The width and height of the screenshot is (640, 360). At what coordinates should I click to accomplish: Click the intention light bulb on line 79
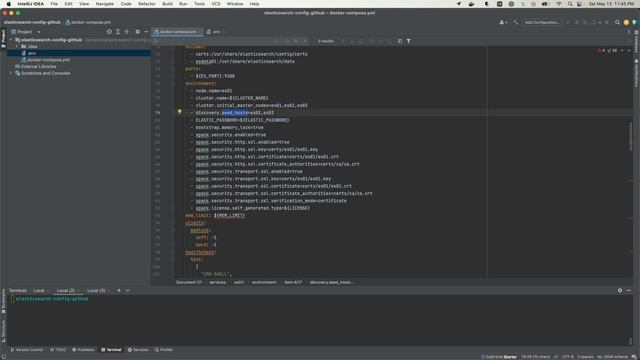(x=179, y=111)
